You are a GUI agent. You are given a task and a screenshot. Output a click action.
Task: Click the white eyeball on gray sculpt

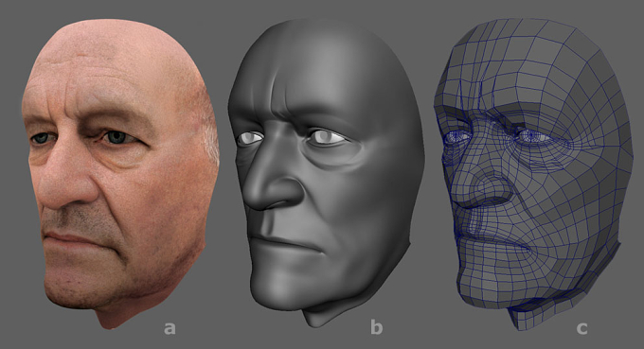click(327, 136)
